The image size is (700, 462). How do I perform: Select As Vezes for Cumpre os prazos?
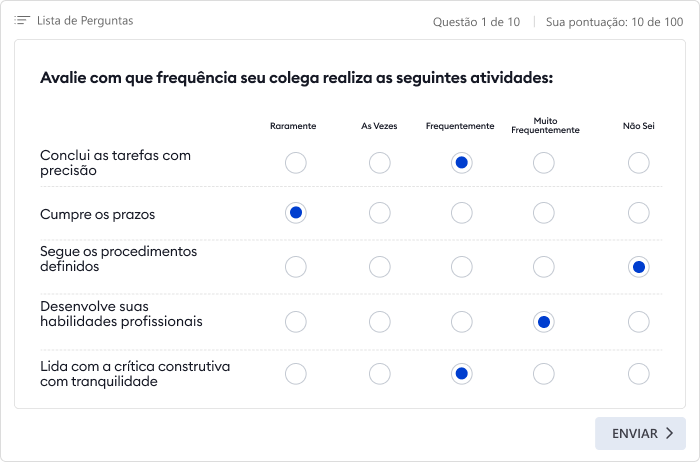[379, 213]
